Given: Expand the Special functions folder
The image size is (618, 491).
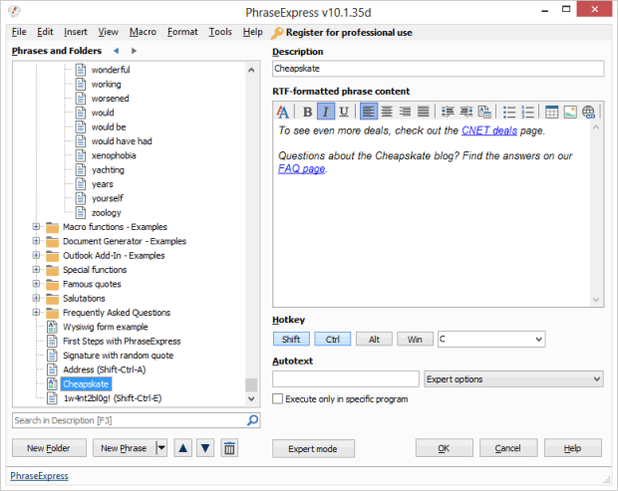Looking at the screenshot, I should 36,270.
